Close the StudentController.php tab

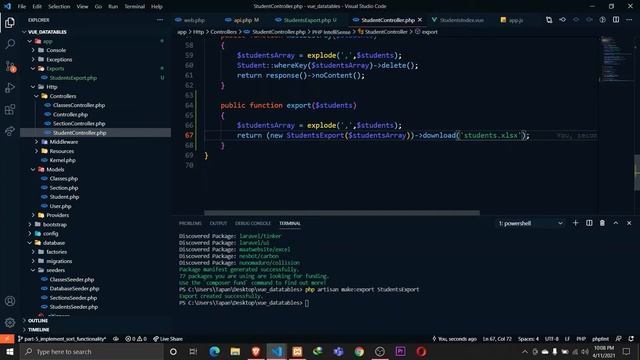point(420,20)
